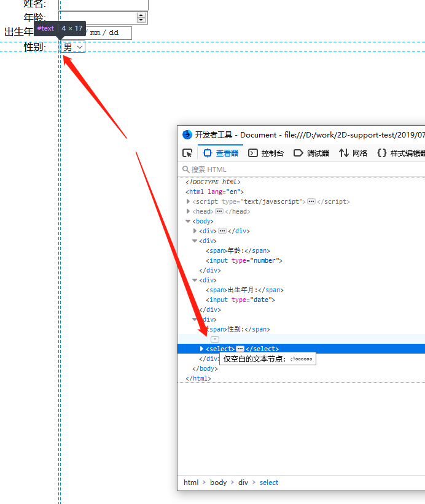Collapse the body element node
This screenshot has width=425, height=504.
click(188, 221)
